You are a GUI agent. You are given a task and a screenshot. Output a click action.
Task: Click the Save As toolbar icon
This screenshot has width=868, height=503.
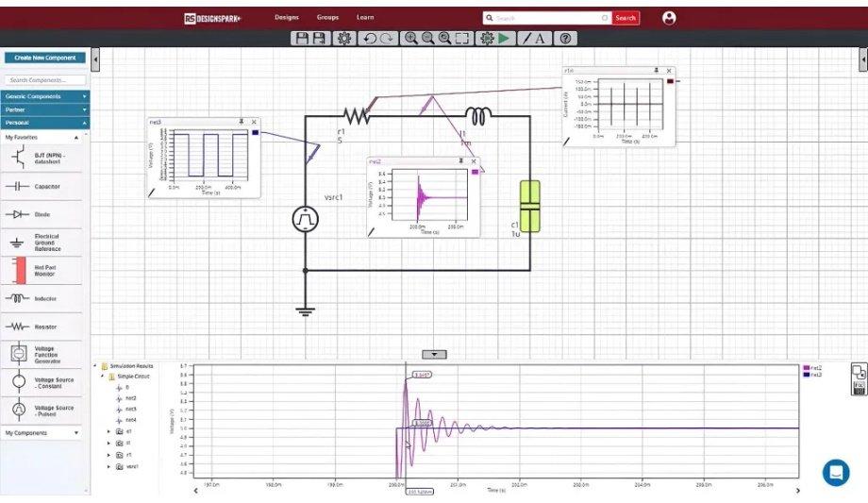pos(320,39)
